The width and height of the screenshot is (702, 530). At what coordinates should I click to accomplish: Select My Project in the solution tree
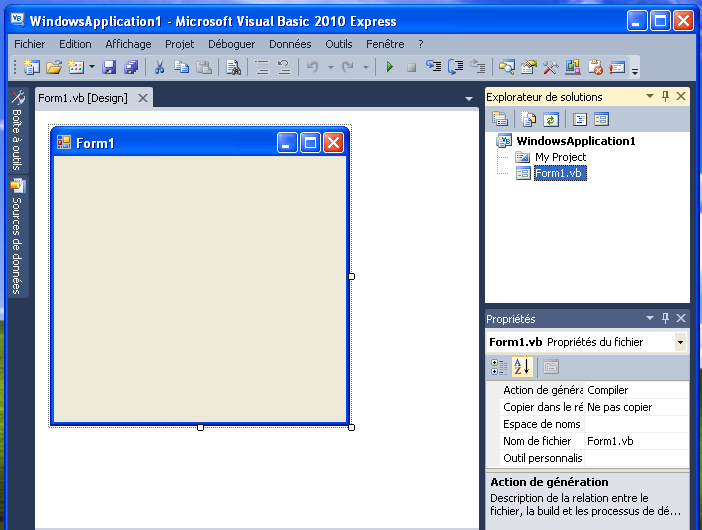(560, 157)
